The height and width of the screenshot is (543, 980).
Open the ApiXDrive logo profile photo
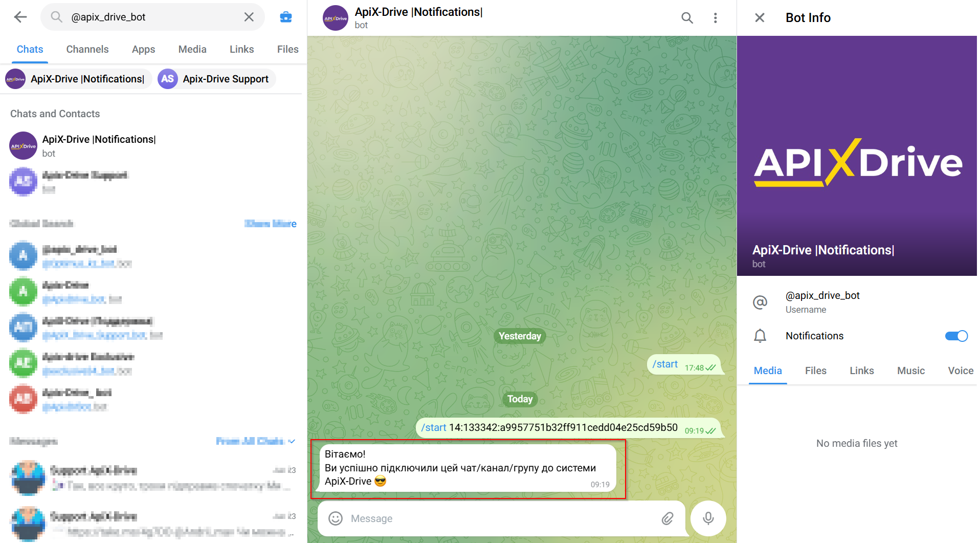click(857, 156)
